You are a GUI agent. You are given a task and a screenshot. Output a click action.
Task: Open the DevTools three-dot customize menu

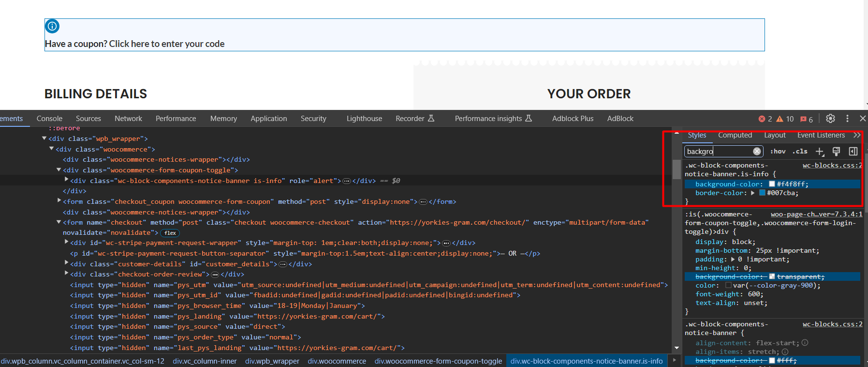(x=847, y=118)
